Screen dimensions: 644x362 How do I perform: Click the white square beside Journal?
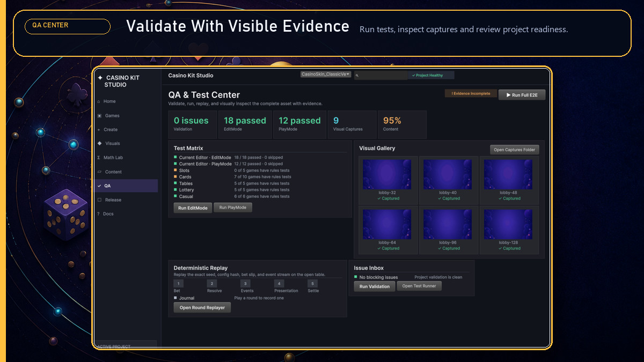pyautogui.click(x=175, y=298)
